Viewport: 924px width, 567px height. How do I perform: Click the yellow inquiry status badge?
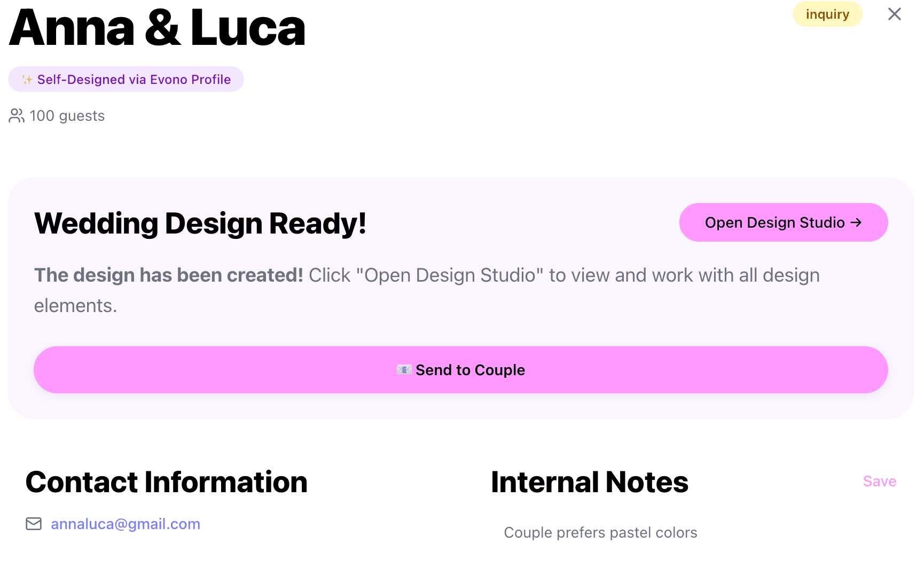pos(827,14)
